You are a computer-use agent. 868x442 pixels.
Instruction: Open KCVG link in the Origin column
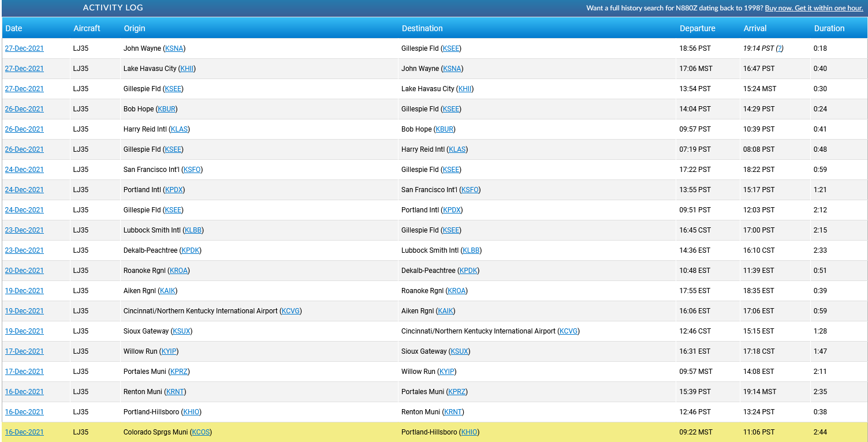(290, 311)
